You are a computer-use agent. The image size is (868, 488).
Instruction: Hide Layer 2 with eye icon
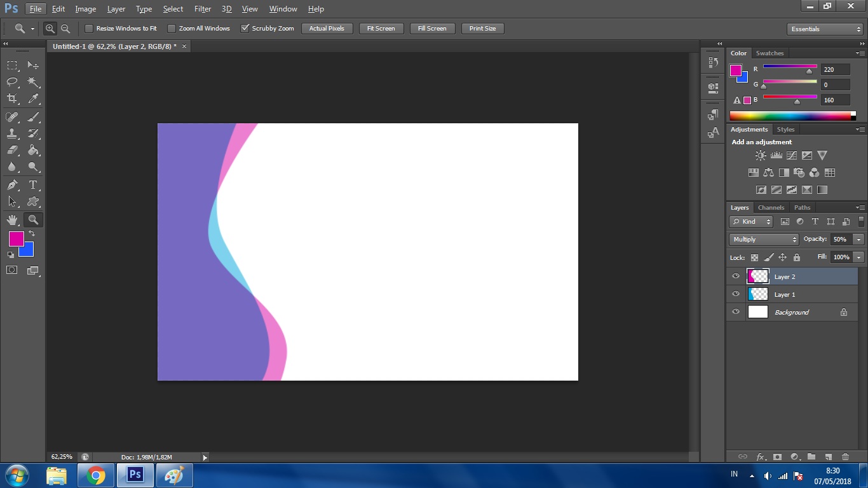tap(736, 276)
